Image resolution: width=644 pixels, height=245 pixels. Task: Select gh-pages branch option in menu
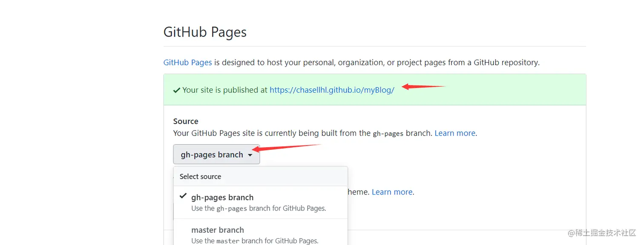[261, 202]
